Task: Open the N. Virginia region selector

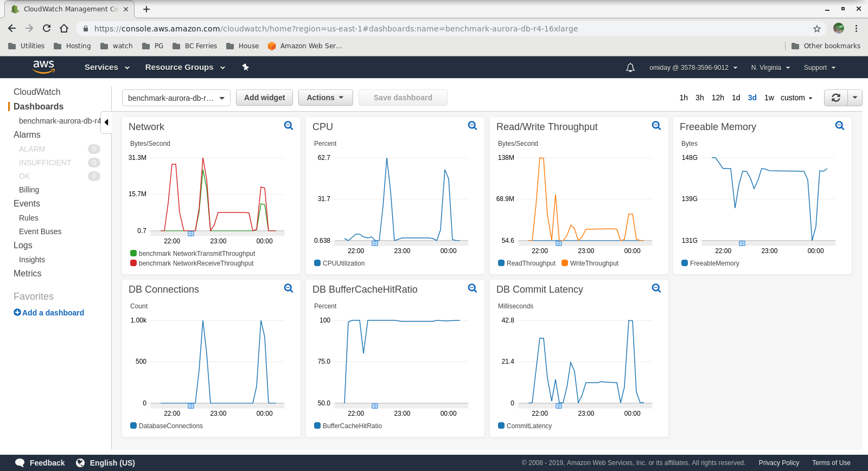Action: [x=770, y=68]
